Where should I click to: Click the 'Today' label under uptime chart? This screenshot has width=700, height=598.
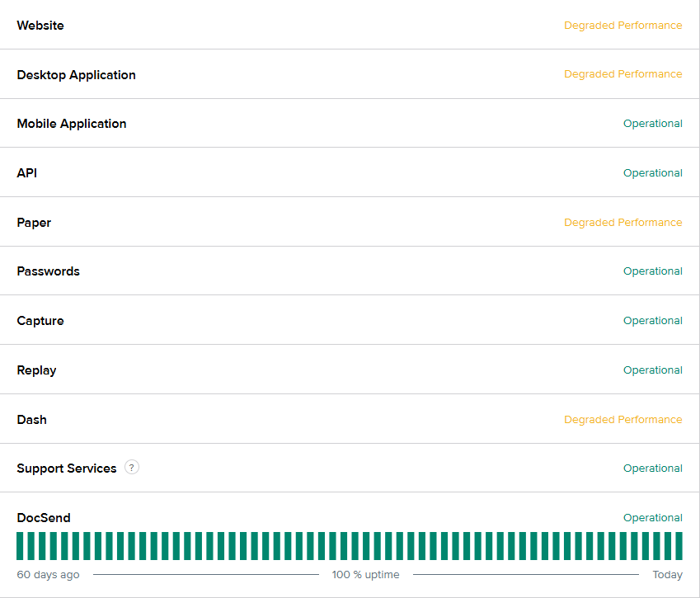667,575
